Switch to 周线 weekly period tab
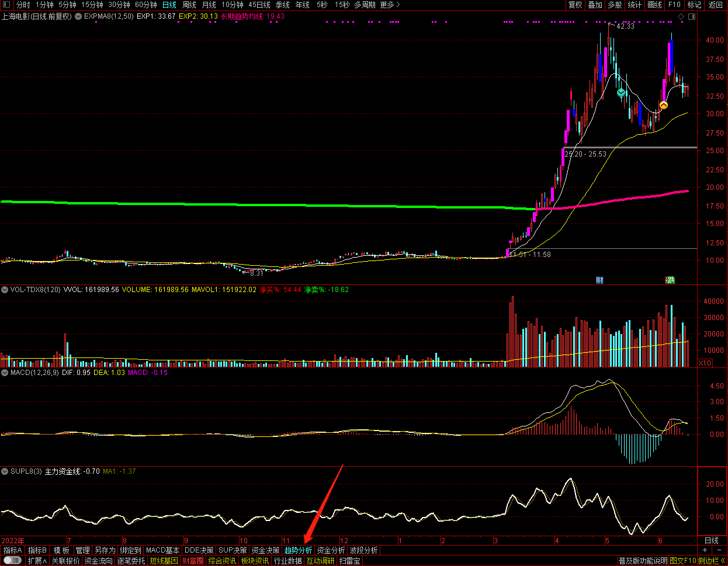 (189, 5)
